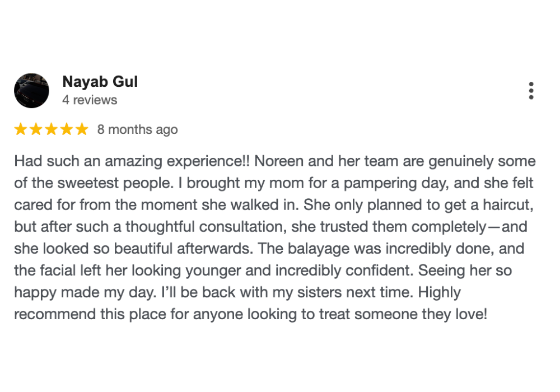Click the word 'haircut' in the review

[x=507, y=205]
